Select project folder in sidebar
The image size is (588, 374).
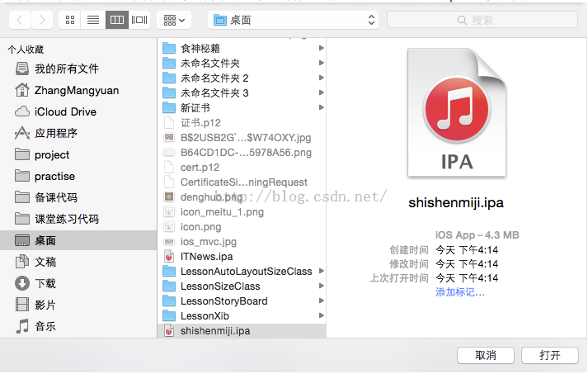(x=78, y=154)
